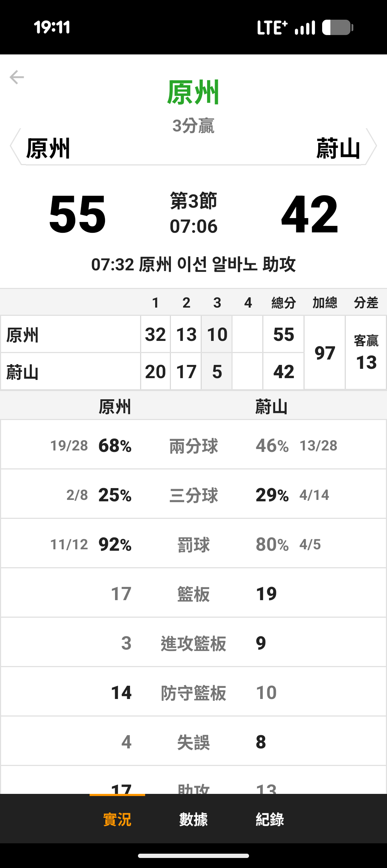387x868 pixels.
Task: Tap the 三分球 stat row
Action: pos(193,495)
